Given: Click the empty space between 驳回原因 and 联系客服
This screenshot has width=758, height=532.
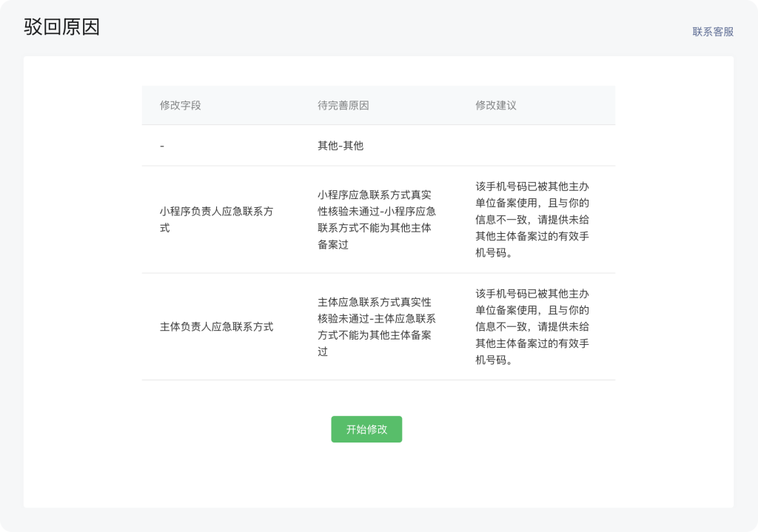Looking at the screenshot, I should [x=392, y=30].
